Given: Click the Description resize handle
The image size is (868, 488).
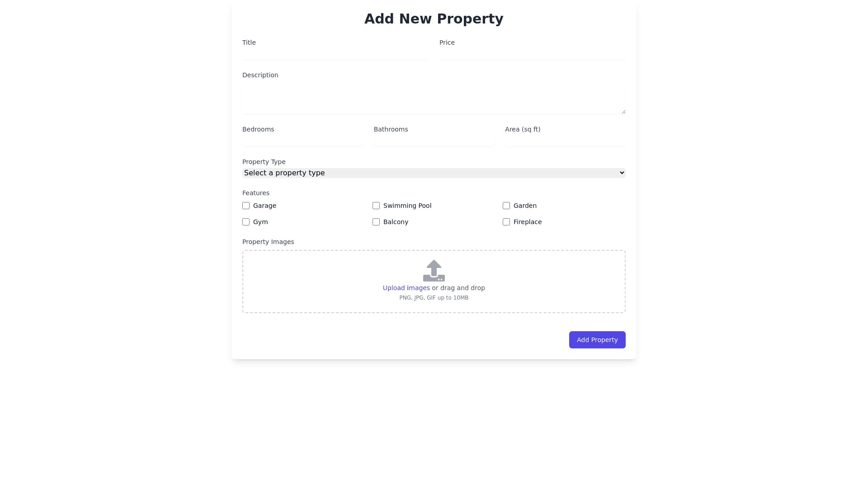Looking at the screenshot, I should 623,111.
